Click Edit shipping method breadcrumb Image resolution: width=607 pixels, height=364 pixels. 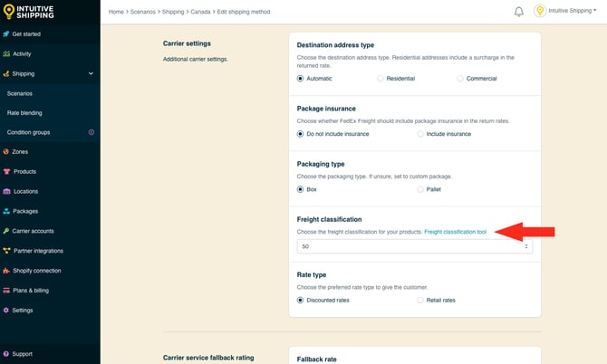tap(244, 12)
